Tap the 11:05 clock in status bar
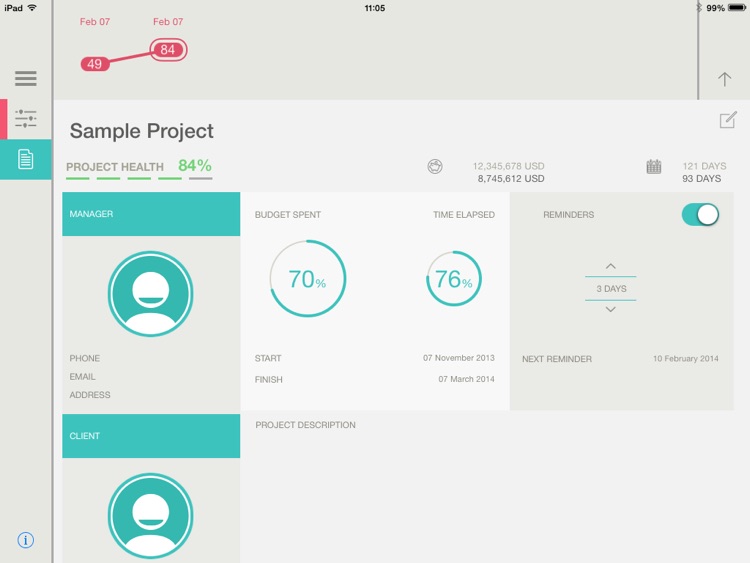The width and height of the screenshot is (750, 563). 375,8
